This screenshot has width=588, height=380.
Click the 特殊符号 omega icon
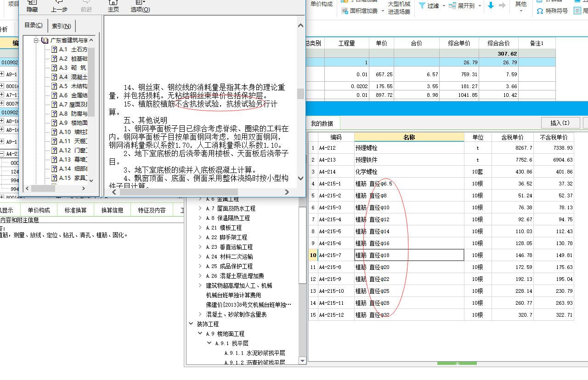[540, 11]
